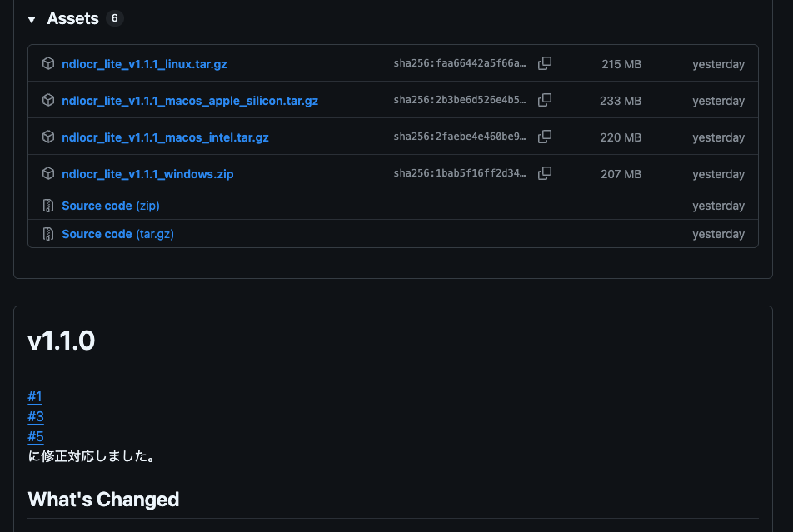
Task: Download Source code (tar.gz)
Action: pyautogui.click(x=117, y=234)
